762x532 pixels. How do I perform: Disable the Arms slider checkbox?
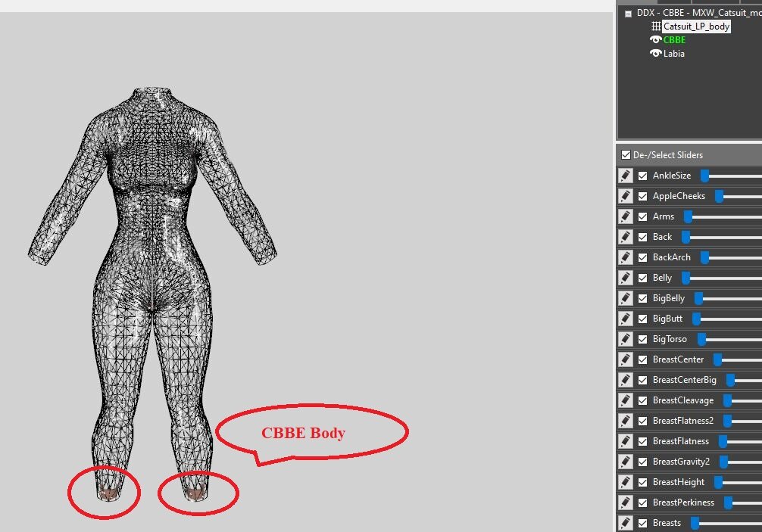click(642, 216)
